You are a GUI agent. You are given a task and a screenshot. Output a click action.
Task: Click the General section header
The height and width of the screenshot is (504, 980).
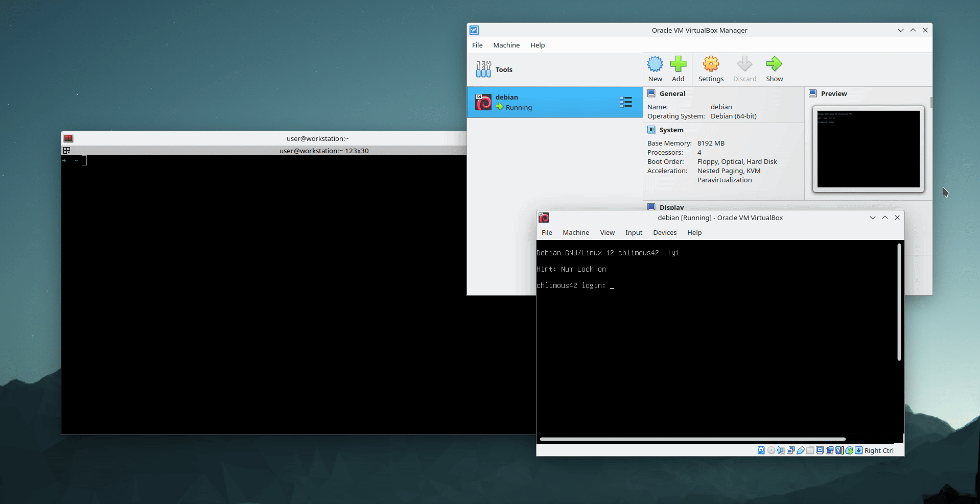coord(672,93)
